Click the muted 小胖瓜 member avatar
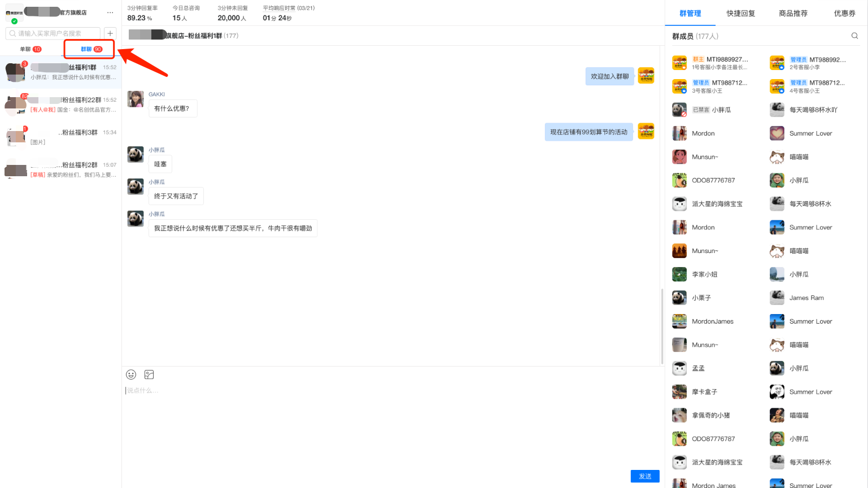The image size is (868, 488). tap(679, 110)
